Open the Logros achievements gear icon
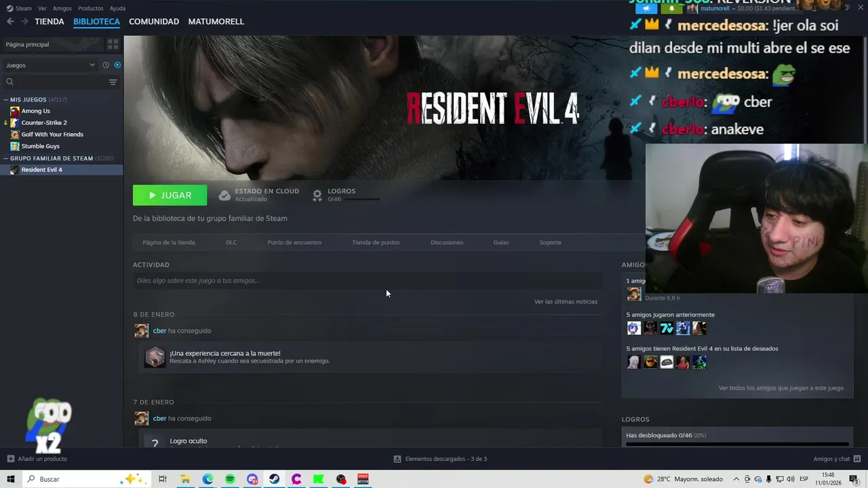Screen dimensions: 868x488 coord(317,195)
